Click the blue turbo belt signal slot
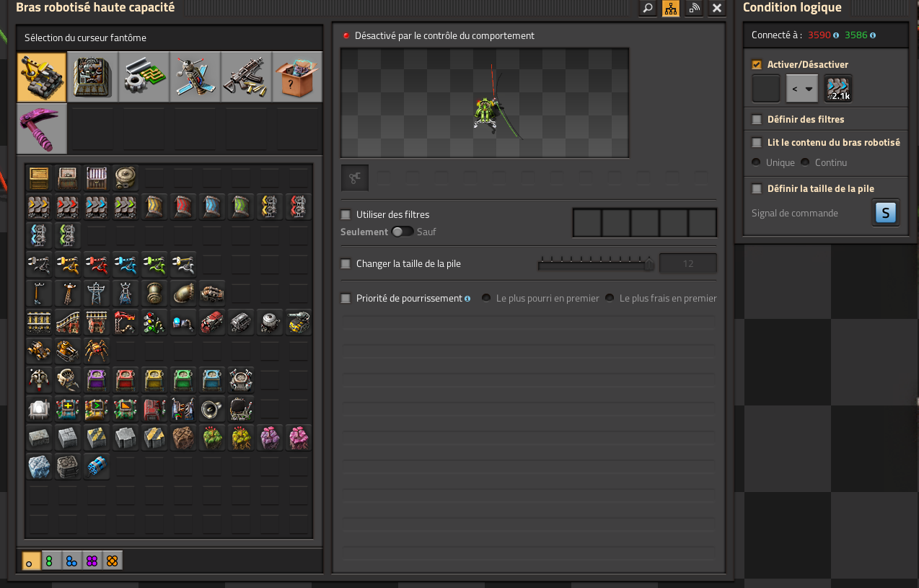919x588 pixels. point(838,88)
